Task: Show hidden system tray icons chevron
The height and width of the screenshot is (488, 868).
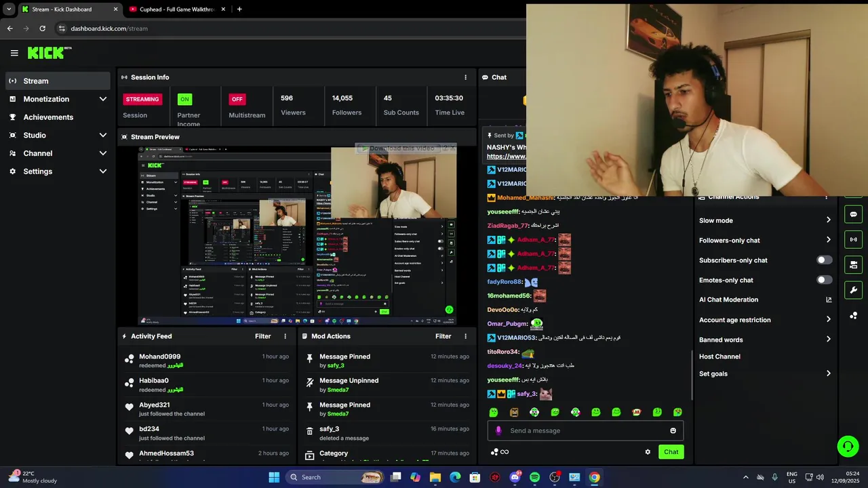Action: pos(746,477)
